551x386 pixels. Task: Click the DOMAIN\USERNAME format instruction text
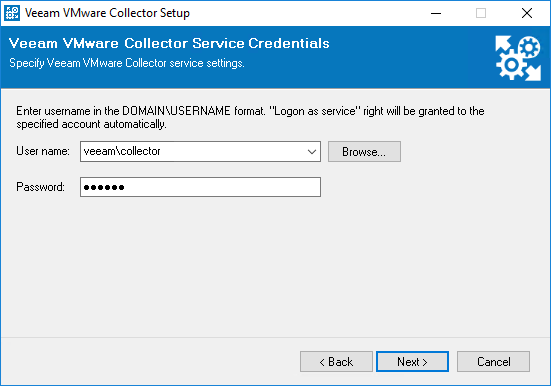pos(250,117)
